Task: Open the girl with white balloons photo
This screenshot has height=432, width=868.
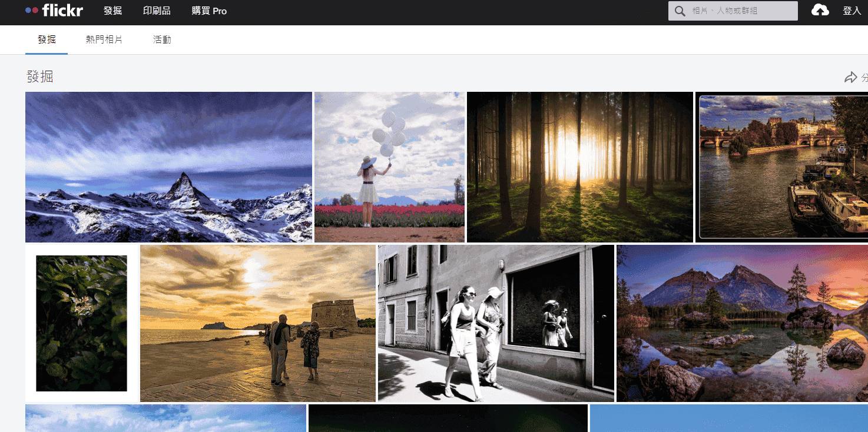Action: click(389, 167)
